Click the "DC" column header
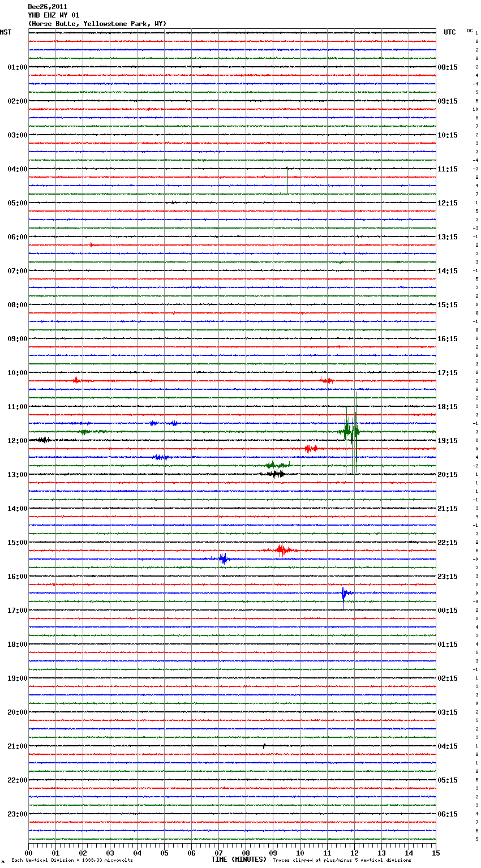This screenshot has height=868, width=481. tap(470, 31)
